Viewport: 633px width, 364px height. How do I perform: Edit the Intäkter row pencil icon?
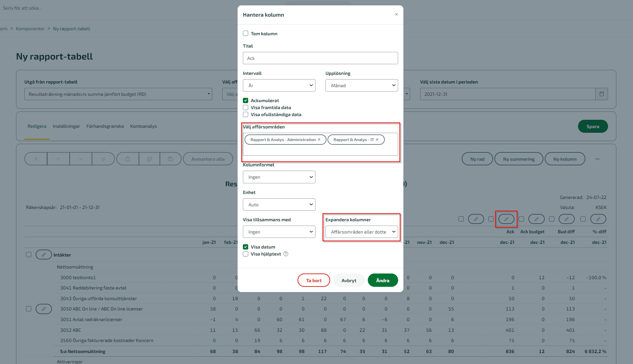click(x=44, y=255)
